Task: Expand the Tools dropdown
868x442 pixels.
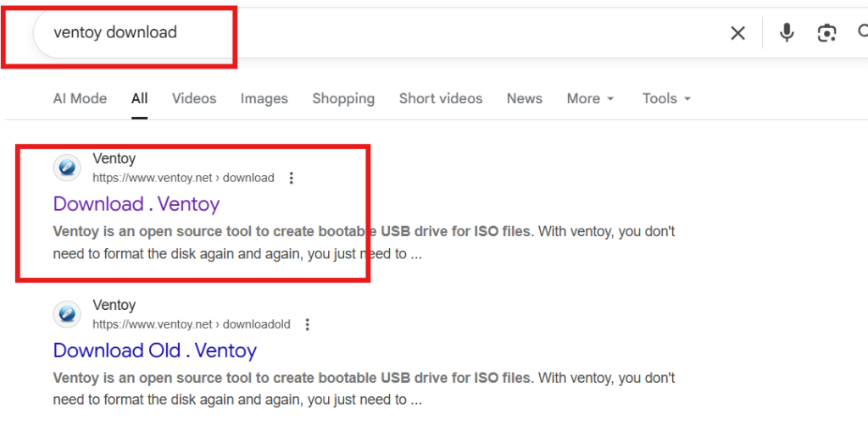Action: point(666,98)
